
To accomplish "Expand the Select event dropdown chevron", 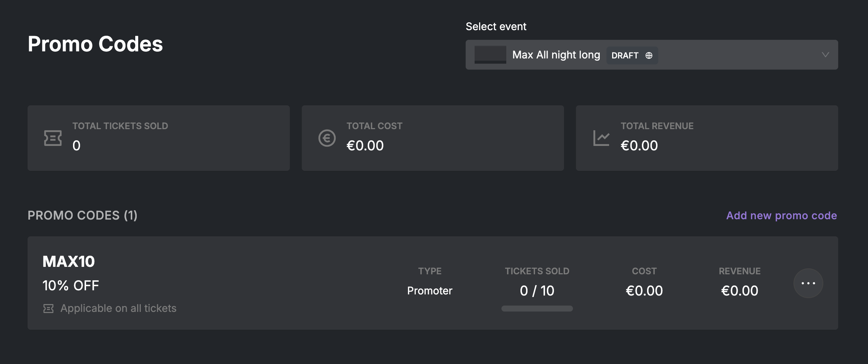I will click(x=825, y=55).
